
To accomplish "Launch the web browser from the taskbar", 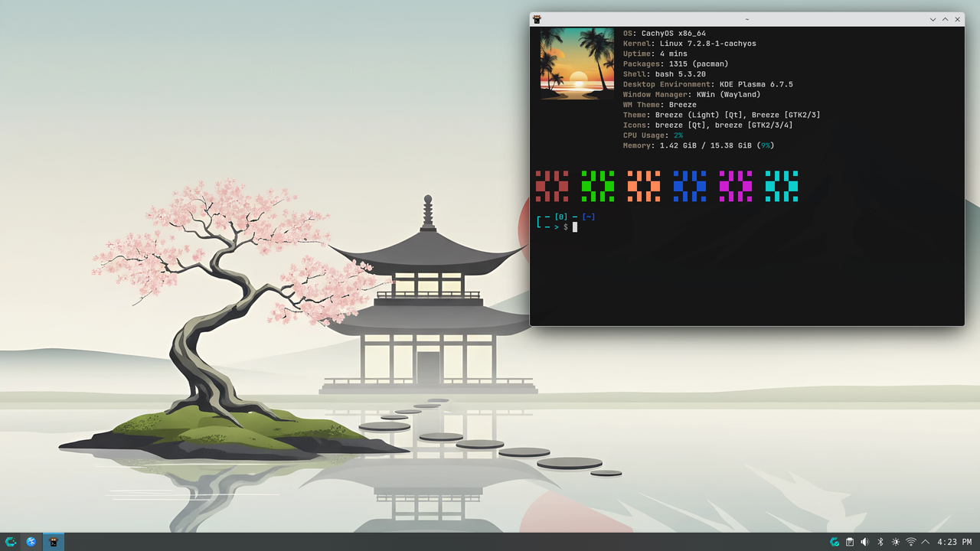I will click(x=31, y=542).
